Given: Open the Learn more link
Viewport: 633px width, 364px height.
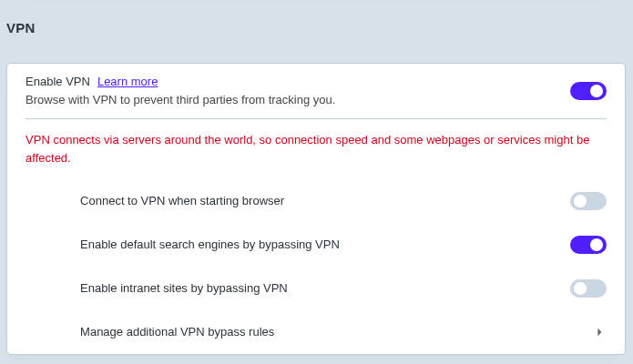Looking at the screenshot, I should click(128, 82).
